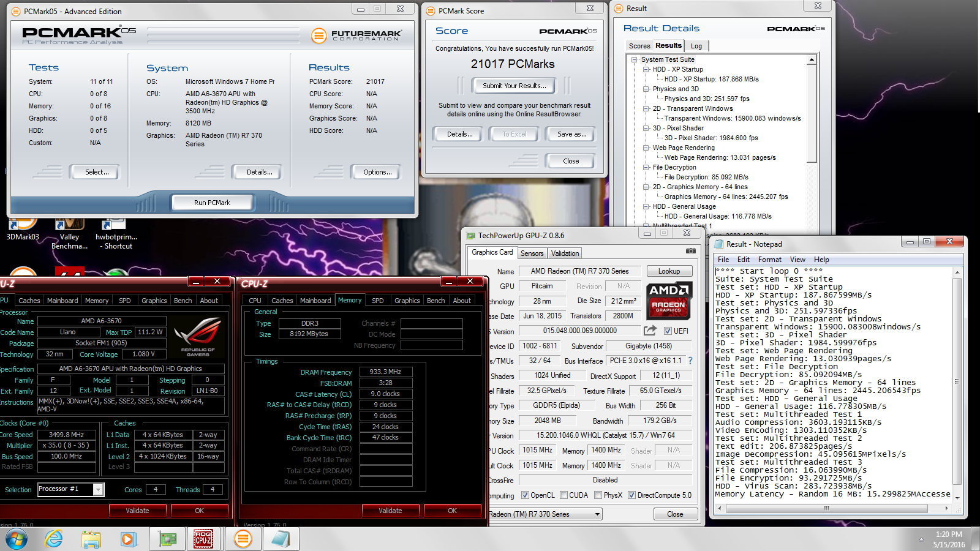Click the Options... button in PCMark05
The width and height of the screenshot is (980, 551).
click(377, 172)
